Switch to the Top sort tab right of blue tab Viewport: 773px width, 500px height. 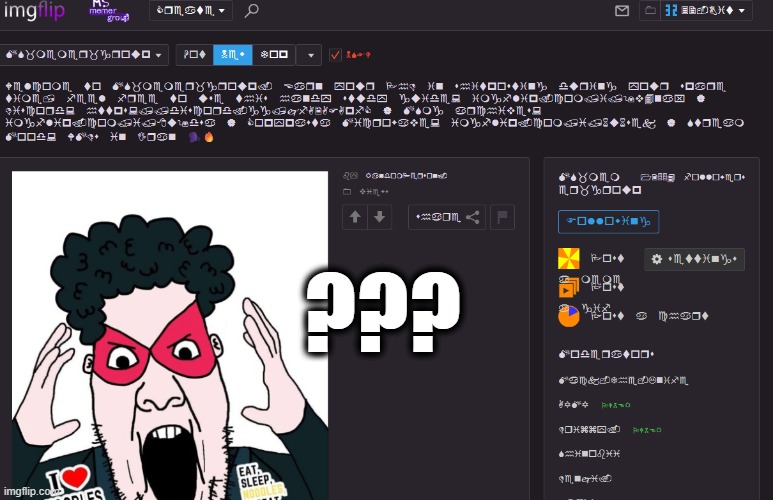pyautogui.click(x=274, y=55)
